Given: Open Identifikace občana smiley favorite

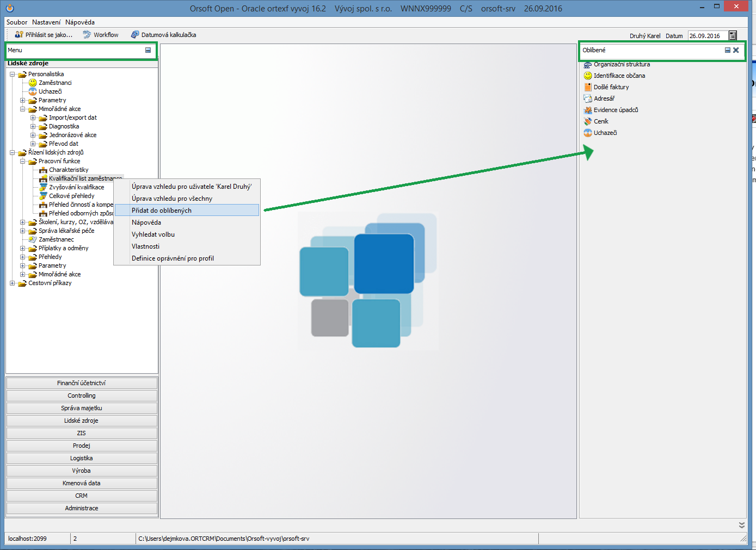Looking at the screenshot, I should [588, 76].
